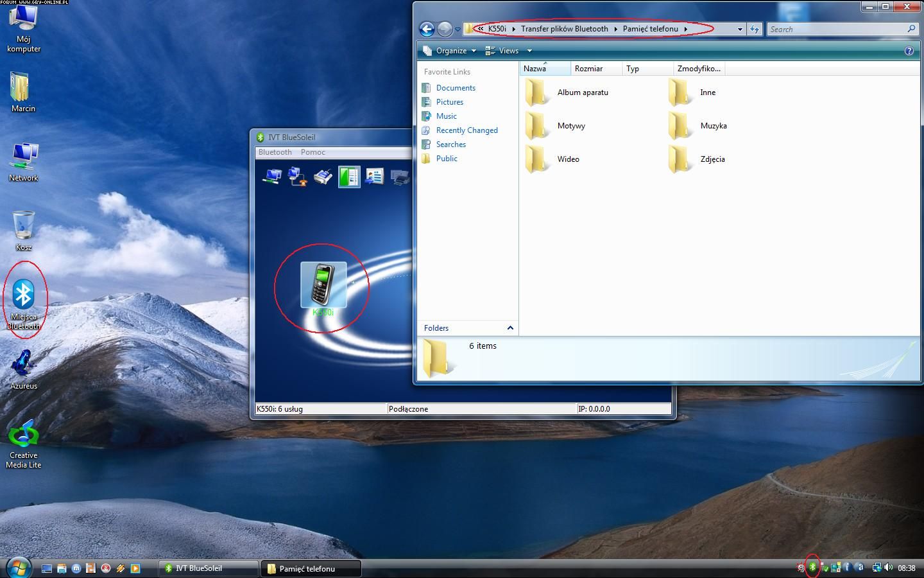Switch to the 'Pamięć telefonu' taskbar button
The width and height of the screenshot is (924, 578).
click(x=311, y=568)
